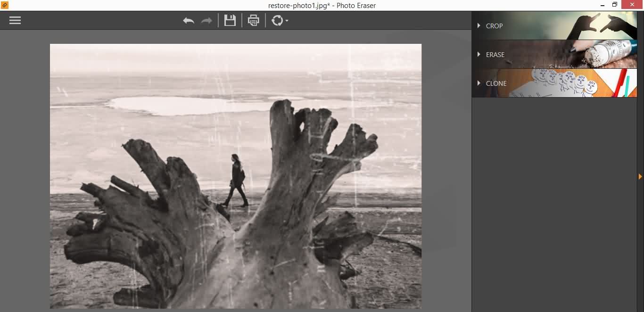Click on the driftwood photo canvas
The image size is (644, 312).
pyautogui.click(x=236, y=177)
